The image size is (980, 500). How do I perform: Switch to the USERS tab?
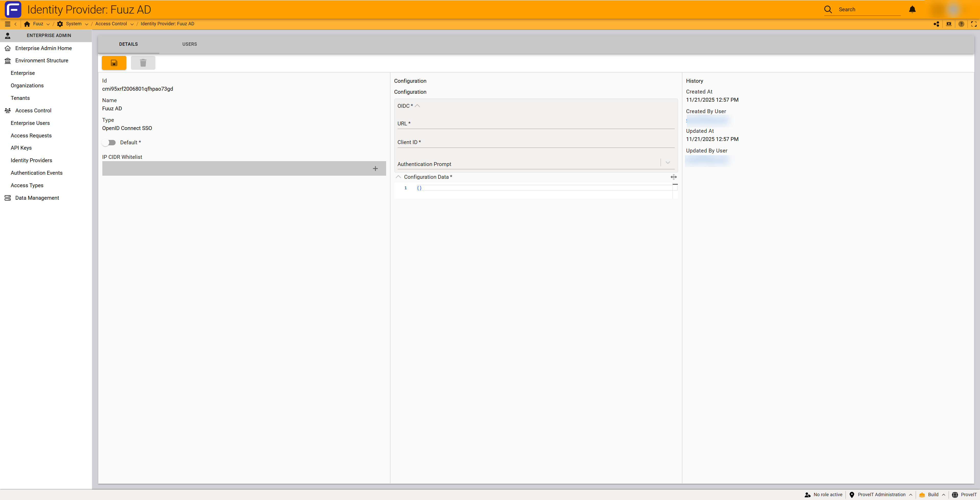[189, 44]
